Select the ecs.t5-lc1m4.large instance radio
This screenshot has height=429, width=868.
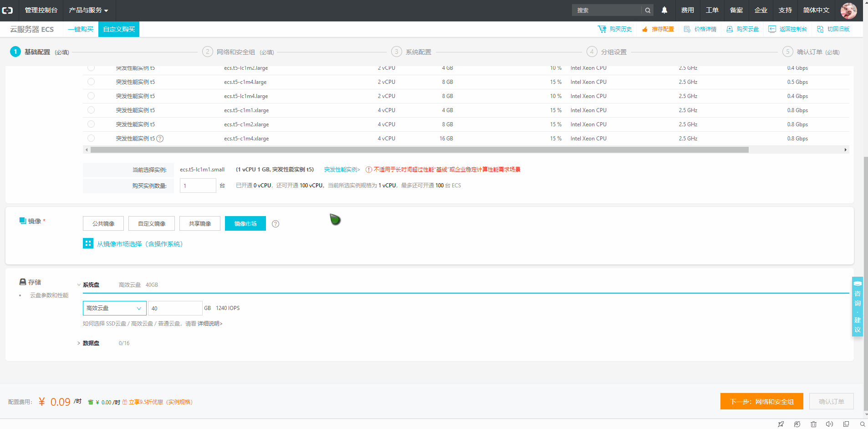91,96
